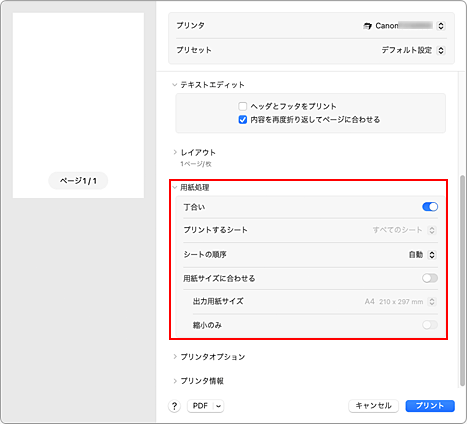Expand the プリンタオプション section
467x424 pixels.
coord(175,357)
